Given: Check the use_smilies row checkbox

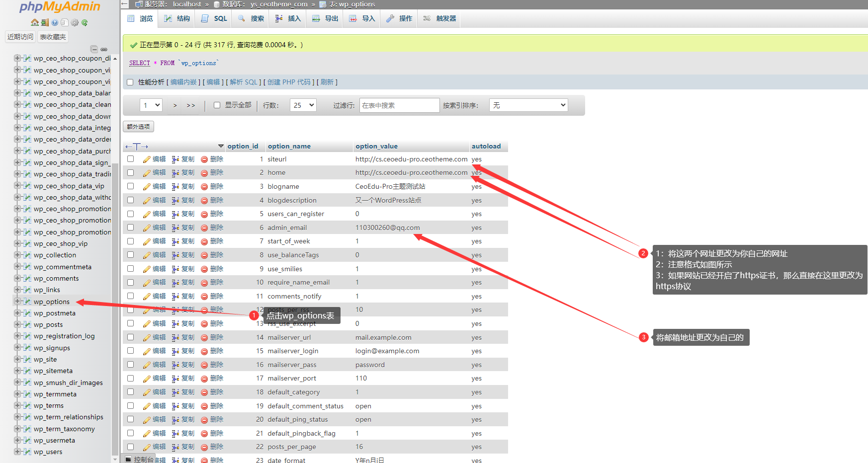Looking at the screenshot, I should (x=130, y=269).
